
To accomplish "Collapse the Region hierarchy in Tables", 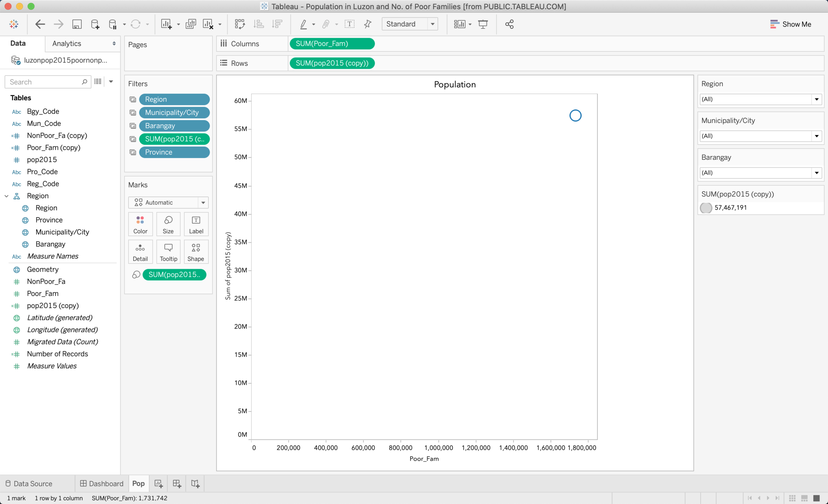I will coord(7,196).
